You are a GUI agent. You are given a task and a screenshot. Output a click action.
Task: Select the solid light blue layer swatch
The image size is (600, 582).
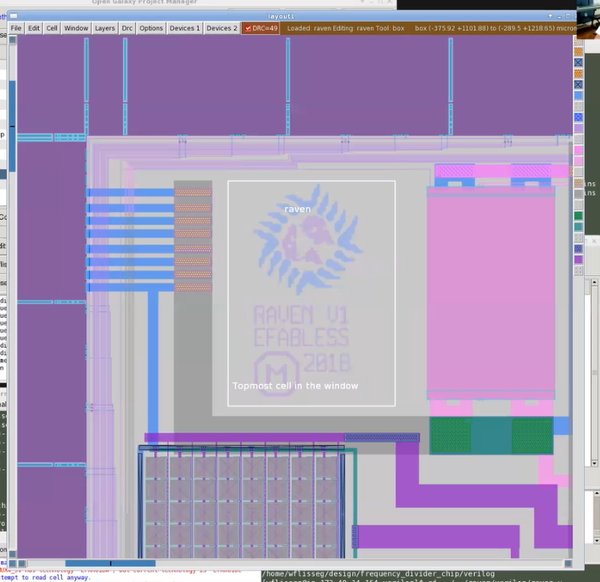pos(578,95)
